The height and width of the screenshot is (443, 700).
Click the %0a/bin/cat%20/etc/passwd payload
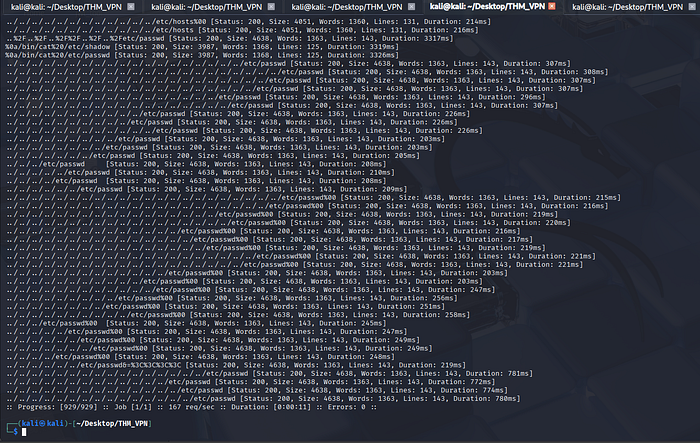(x=58, y=55)
